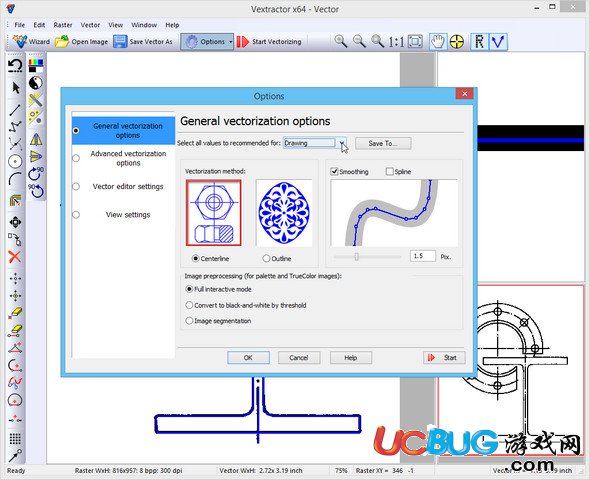
Task: Select Image segmentation preprocessing option
Action: click(x=189, y=321)
